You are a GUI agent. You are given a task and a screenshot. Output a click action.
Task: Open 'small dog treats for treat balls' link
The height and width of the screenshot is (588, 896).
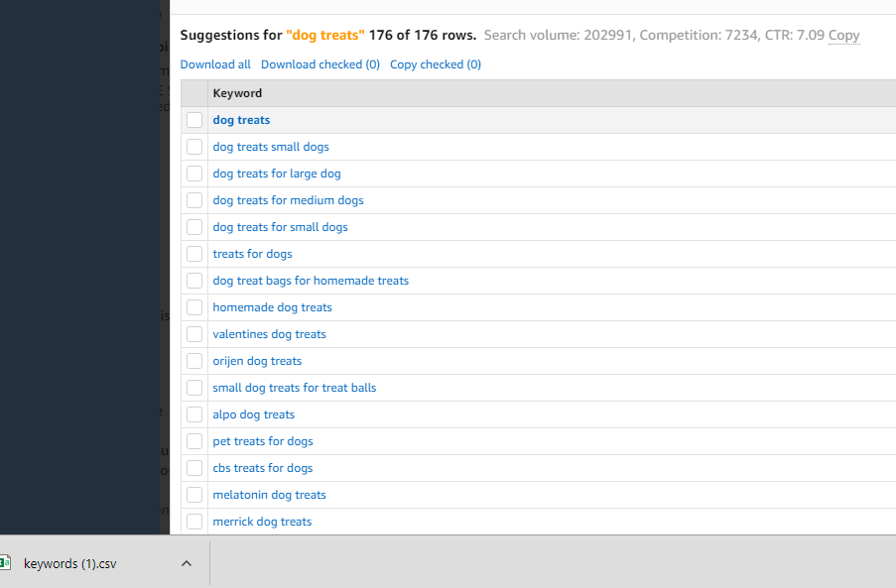pyautogui.click(x=295, y=388)
